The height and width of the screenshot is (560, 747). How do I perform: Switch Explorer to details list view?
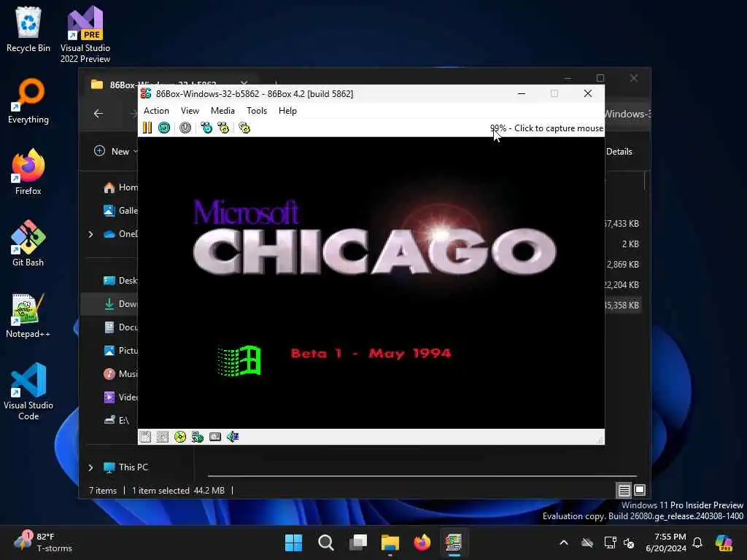tap(624, 490)
